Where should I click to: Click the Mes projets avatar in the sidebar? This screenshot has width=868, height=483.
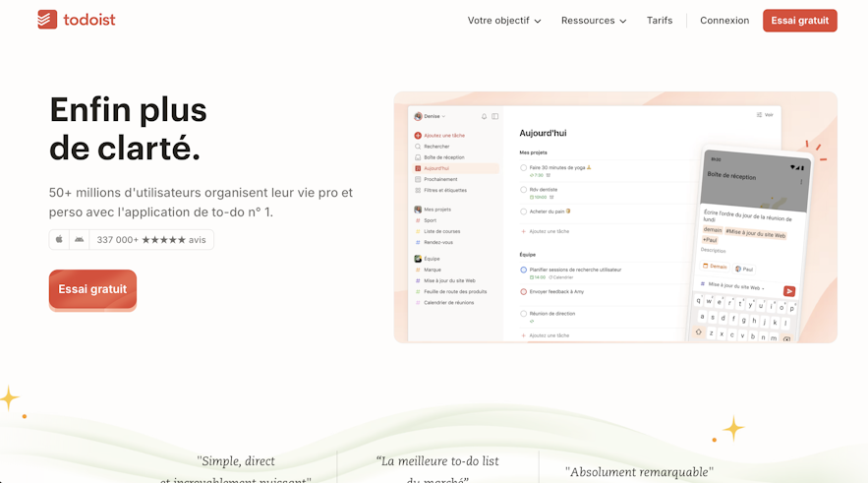418,210
